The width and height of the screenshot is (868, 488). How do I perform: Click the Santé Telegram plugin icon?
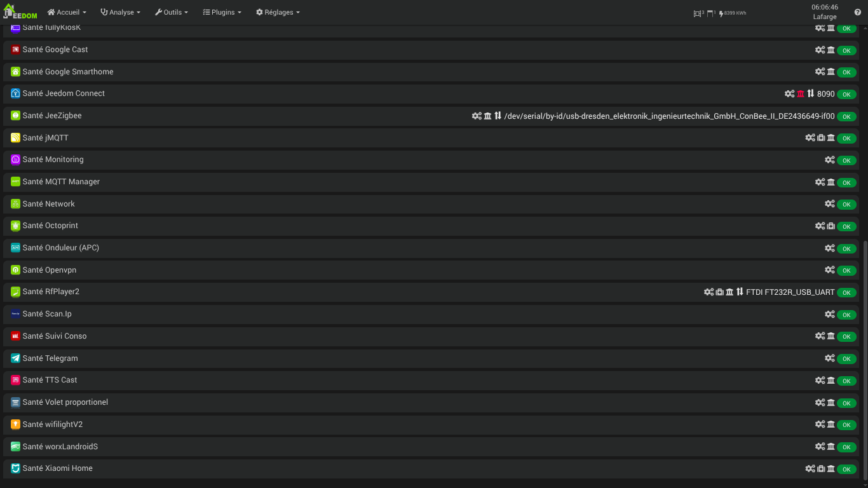pyautogui.click(x=15, y=358)
